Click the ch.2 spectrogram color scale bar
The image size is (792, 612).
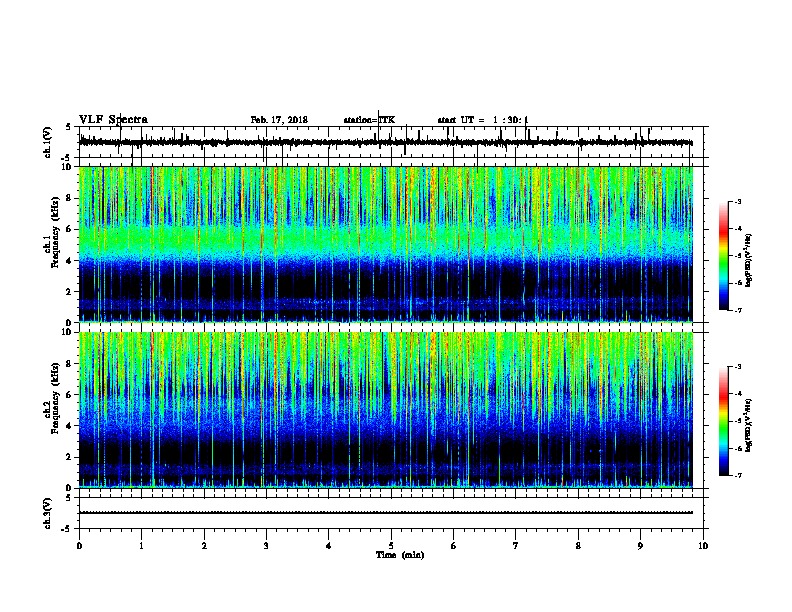click(x=724, y=421)
